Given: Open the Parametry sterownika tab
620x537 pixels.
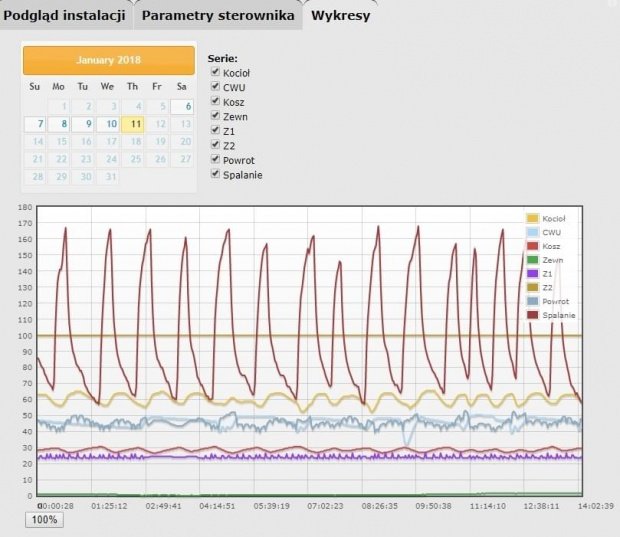Looking at the screenshot, I should (x=216, y=15).
